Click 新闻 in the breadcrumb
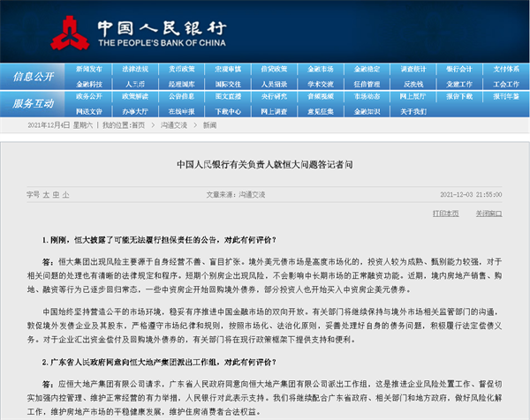The height and width of the screenshot is (420, 530). point(209,125)
